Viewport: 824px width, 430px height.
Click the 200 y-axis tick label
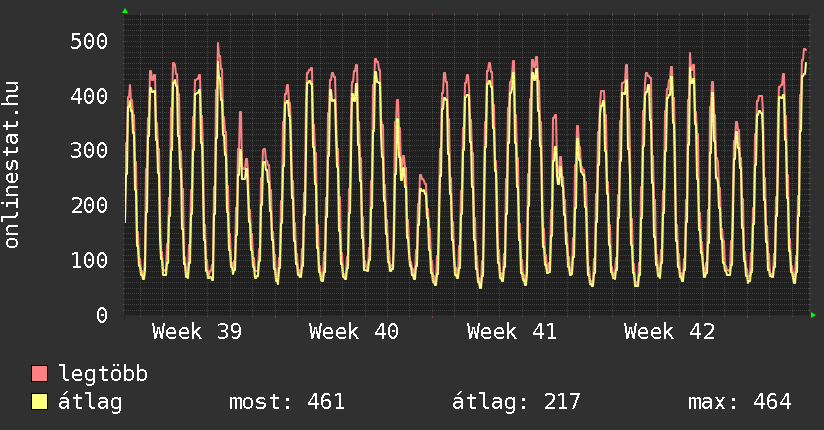tap(89, 205)
